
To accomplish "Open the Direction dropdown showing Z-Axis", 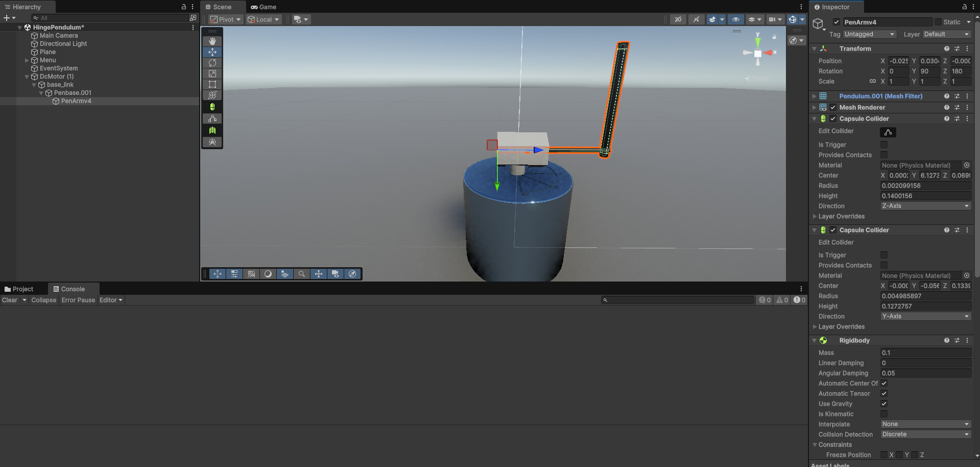I will [925, 205].
